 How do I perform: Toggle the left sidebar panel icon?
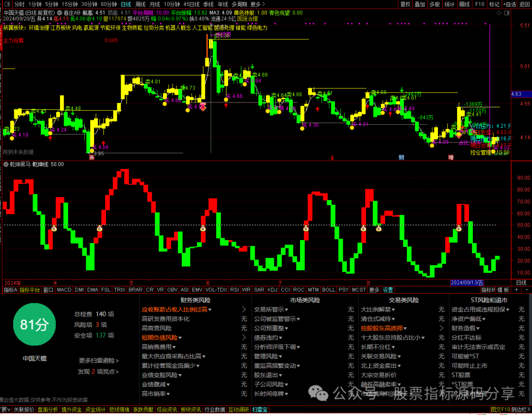pyautogui.click(x=7, y=4)
